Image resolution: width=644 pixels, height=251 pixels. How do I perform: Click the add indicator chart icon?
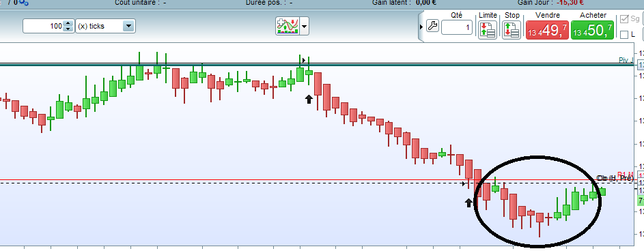click(288, 26)
